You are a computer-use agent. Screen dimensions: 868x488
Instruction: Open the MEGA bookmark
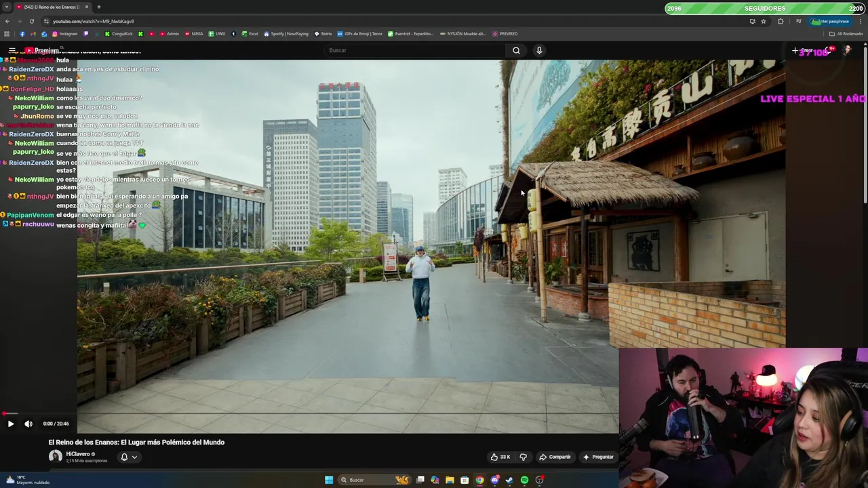pyautogui.click(x=194, y=34)
